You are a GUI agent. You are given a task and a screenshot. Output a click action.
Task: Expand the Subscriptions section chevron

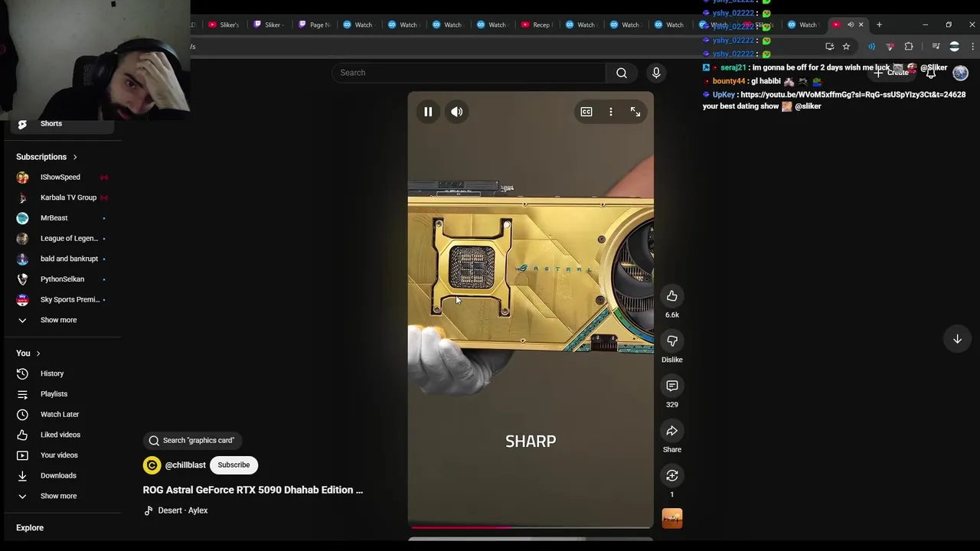[x=75, y=157]
